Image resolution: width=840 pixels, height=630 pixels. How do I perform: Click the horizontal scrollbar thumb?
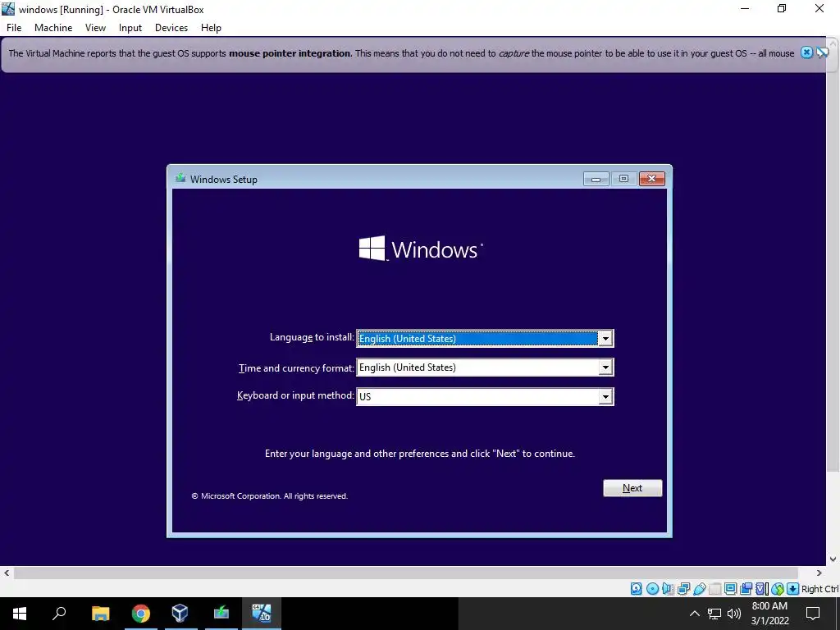coord(405,573)
